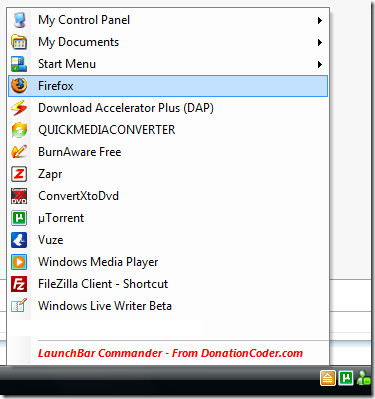This screenshot has width=375, height=399.
Task: Launch BurnAware Free
Action: 168,152
